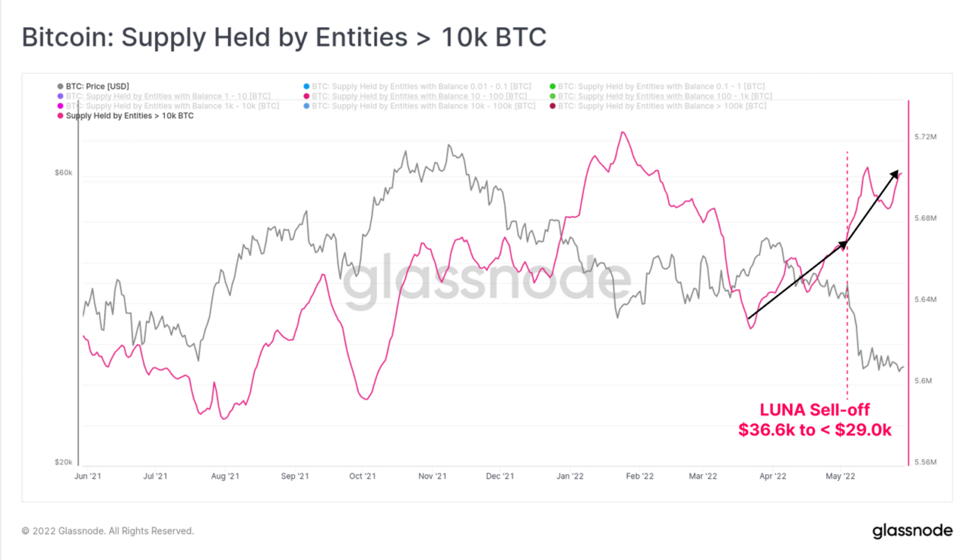The height and width of the screenshot is (560, 973).
Task: Click the Glassnode logo at bottom right
Action: [911, 530]
